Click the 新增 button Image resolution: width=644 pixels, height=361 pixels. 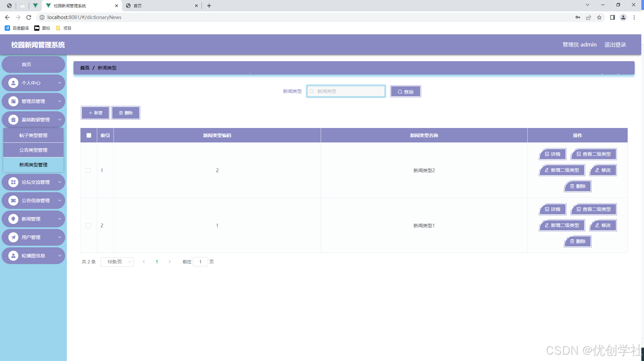(x=95, y=113)
